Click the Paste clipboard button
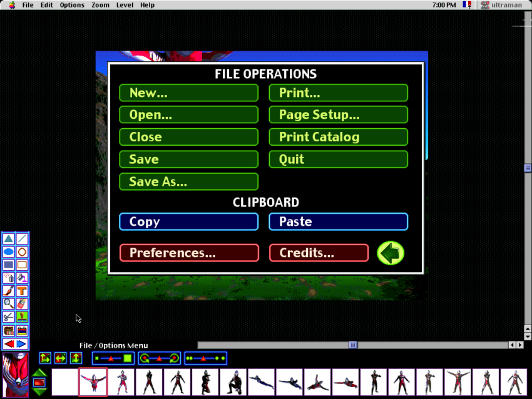The image size is (532, 399). pos(338,222)
